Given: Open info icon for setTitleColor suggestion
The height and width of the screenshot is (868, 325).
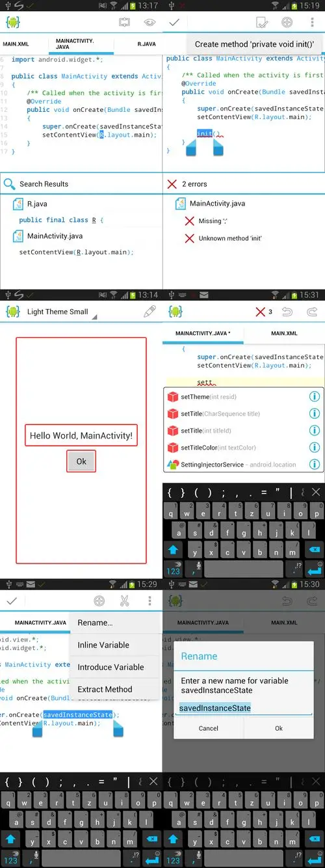Looking at the screenshot, I should click(315, 448).
